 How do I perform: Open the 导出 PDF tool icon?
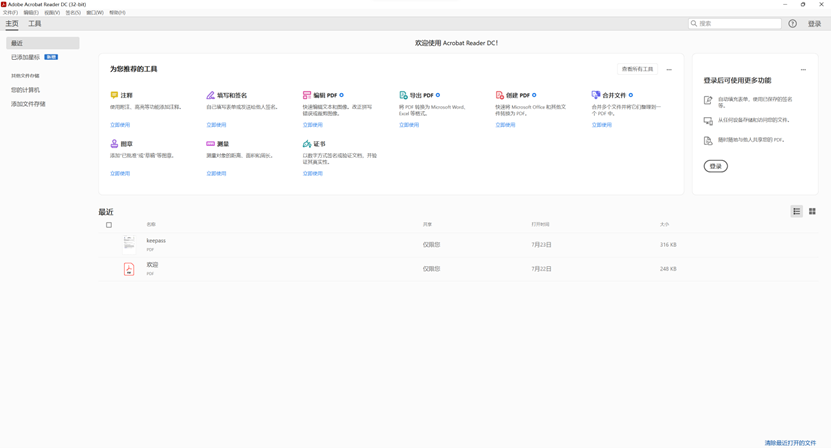pyautogui.click(x=403, y=95)
